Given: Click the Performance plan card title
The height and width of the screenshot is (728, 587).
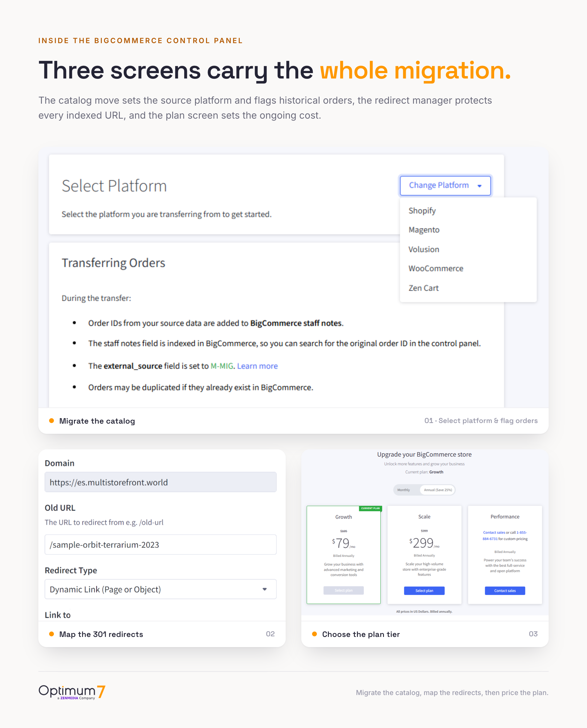Looking at the screenshot, I should click(505, 516).
